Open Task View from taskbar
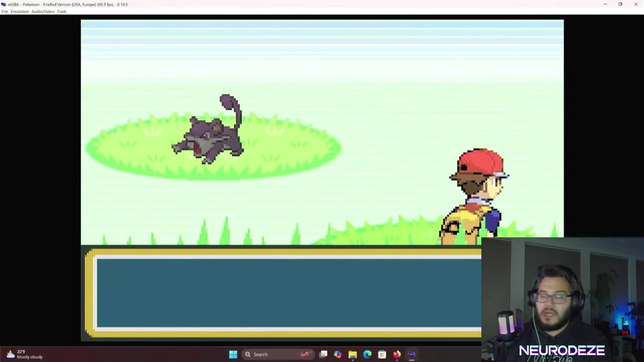 [324, 354]
